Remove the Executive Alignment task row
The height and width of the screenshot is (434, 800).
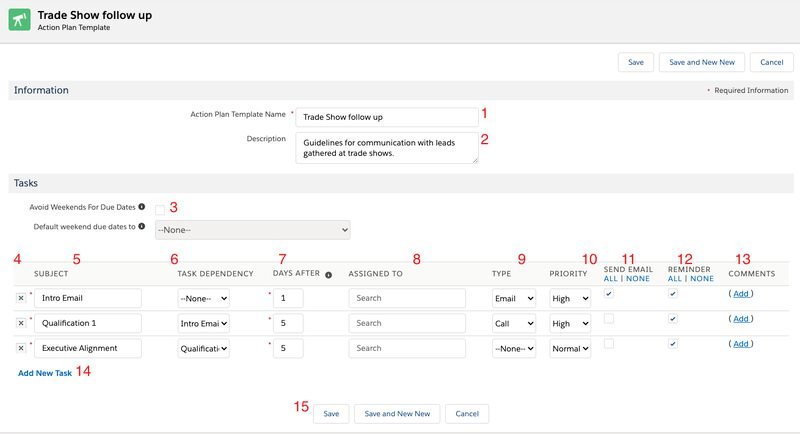click(21, 348)
